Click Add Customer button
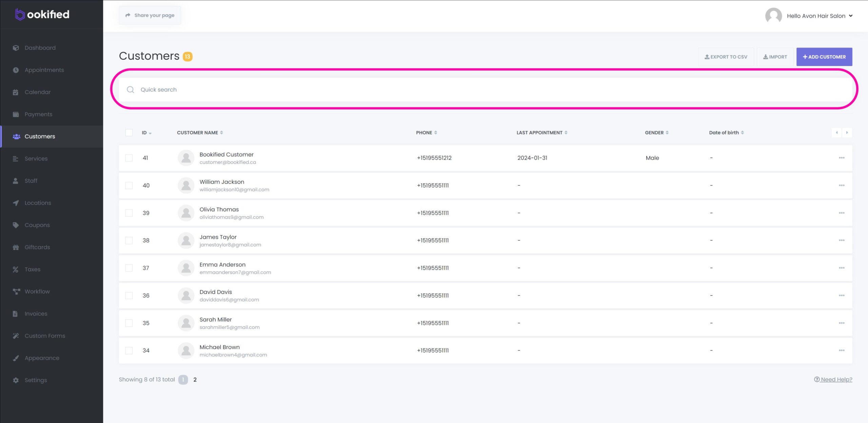Viewport: 868px width, 423px height. tap(824, 57)
